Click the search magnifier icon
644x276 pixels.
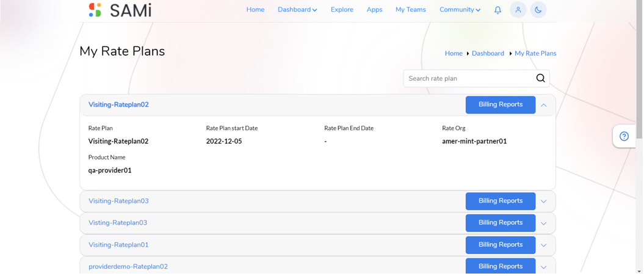[x=540, y=78]
